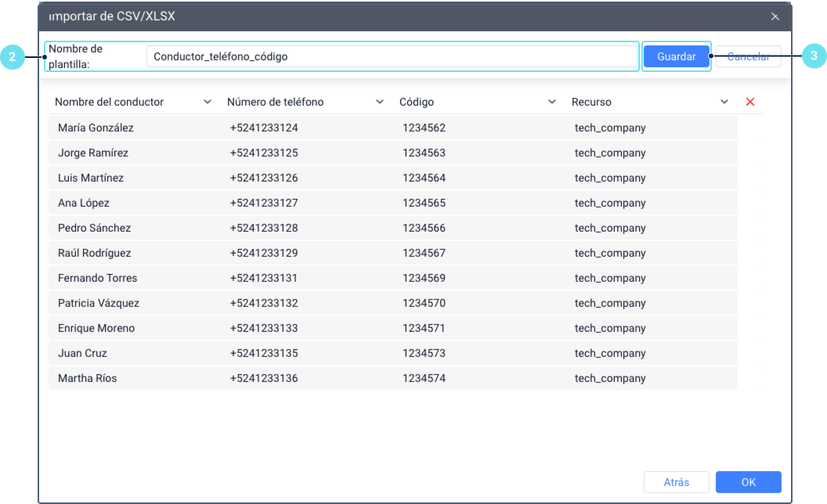
Task: Click phone number +5241233135 for Juan Cruz
Action: [x=264, y=353]
